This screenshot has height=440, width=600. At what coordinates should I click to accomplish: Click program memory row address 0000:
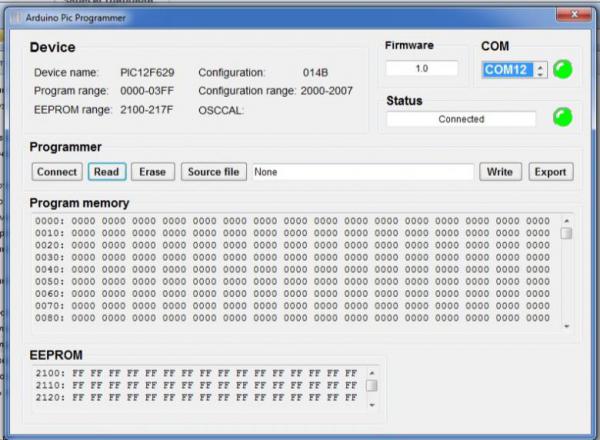[50, 221]
